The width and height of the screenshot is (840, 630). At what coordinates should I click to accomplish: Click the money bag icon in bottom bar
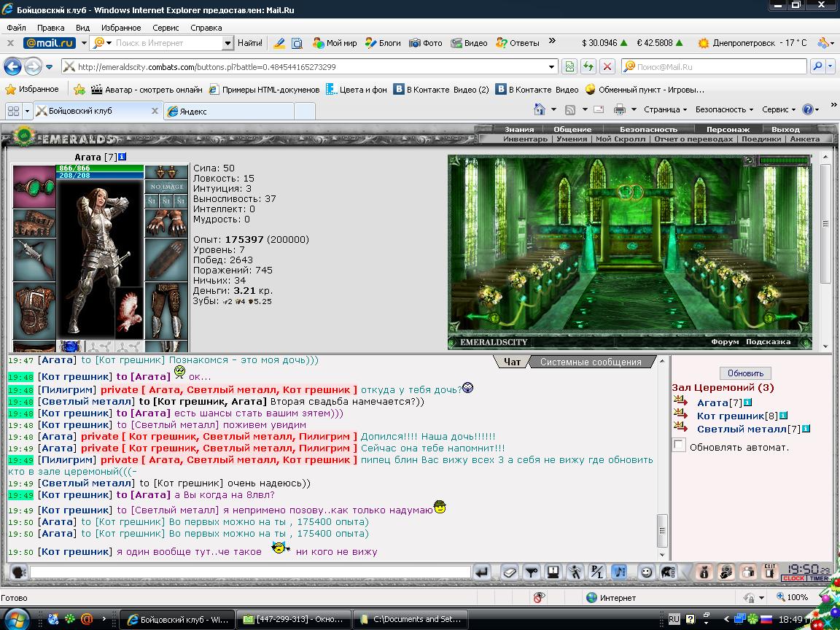click(x=704, y=572)
